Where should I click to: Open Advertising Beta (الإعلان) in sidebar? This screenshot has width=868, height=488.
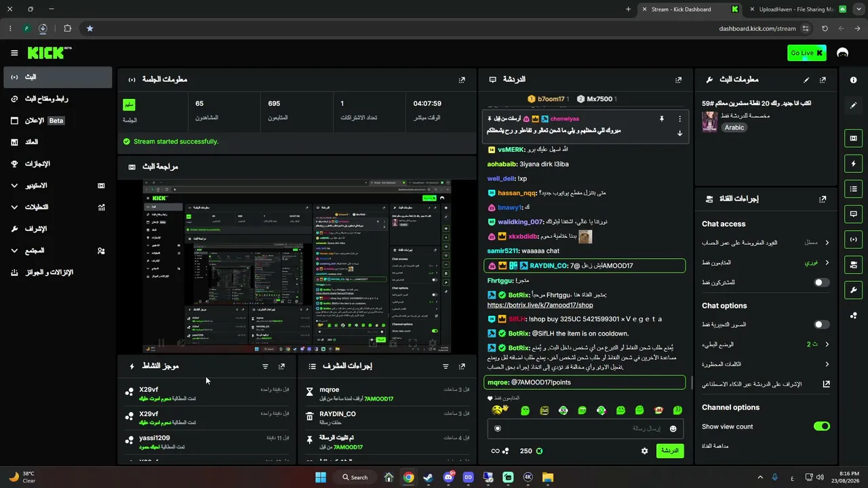pos(58,121)
